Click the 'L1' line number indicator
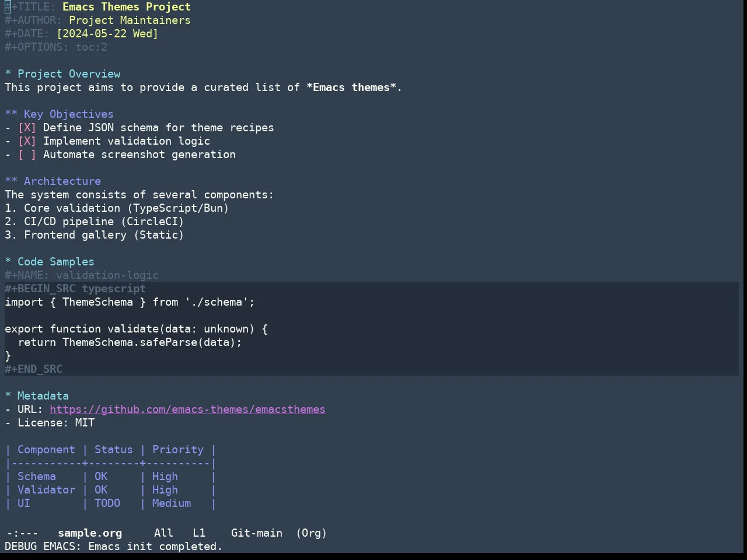Image resolution: width=747 pixels, height=560 pixels. click(x=199, y=533)
